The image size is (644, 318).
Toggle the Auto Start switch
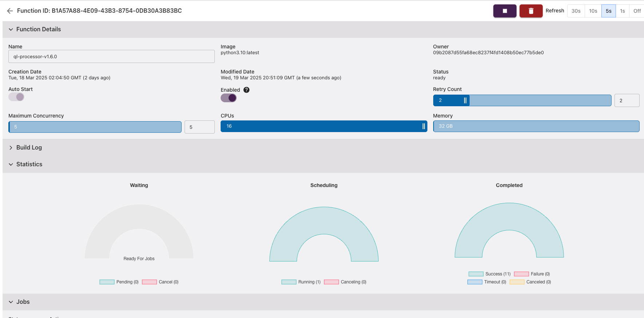click(x=16, y=97)
